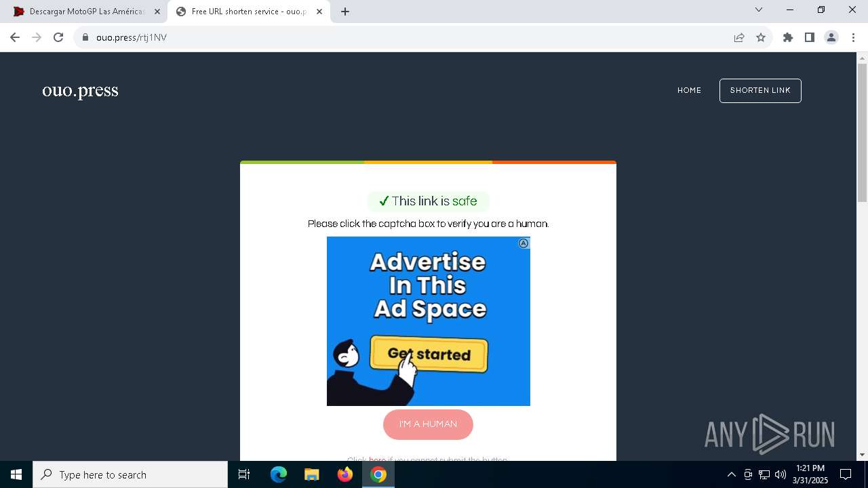Viewport: 868px width, 488px height.
Task: Show hidden system tray icons
Action: 731,474
